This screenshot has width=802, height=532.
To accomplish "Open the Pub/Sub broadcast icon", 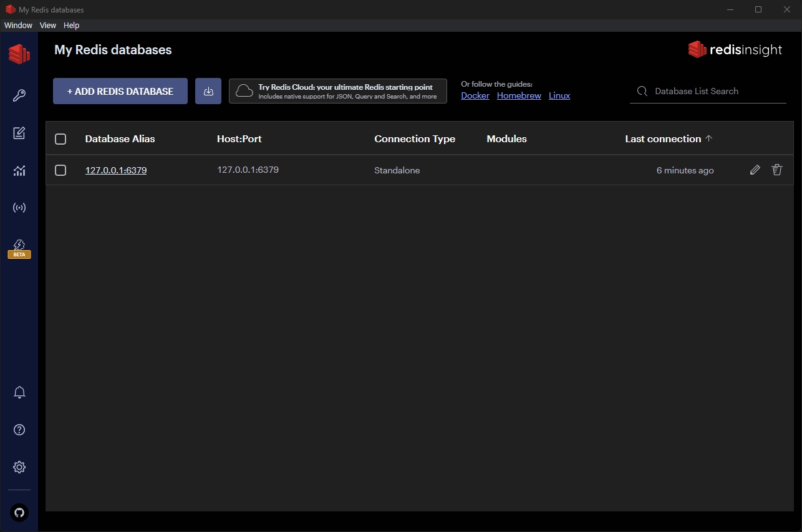I will coord(19,208).
